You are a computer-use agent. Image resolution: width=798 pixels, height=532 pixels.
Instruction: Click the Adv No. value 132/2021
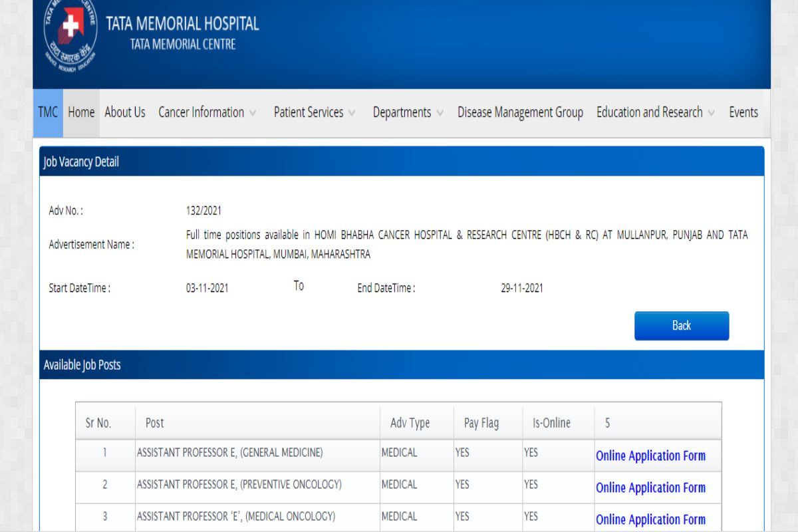[x=203, y=211]
